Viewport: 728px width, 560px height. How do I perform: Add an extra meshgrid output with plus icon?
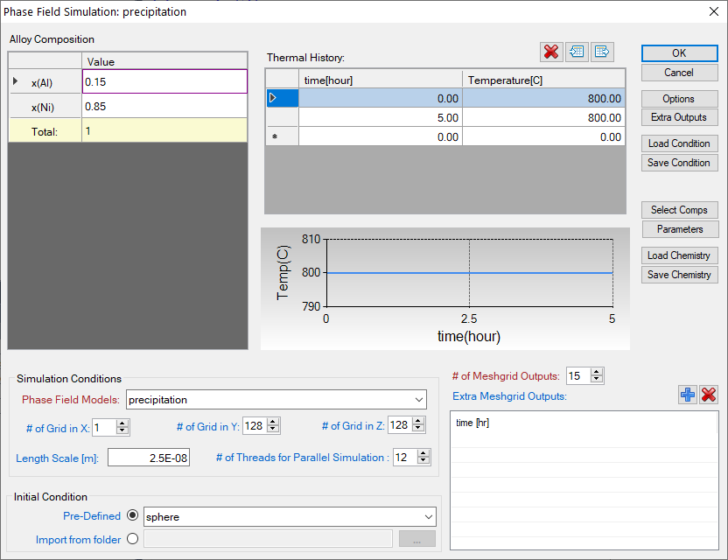tap(688, 395)
